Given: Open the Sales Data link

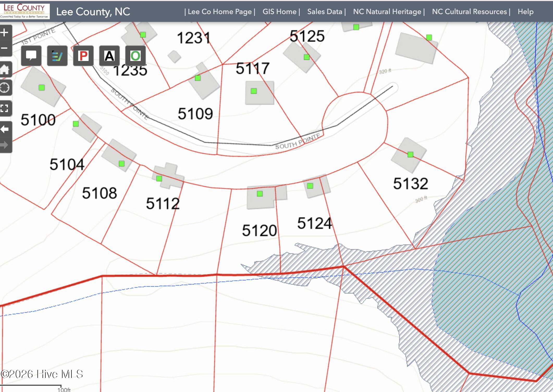Looking at the screenshot, I should coord(324,12).
